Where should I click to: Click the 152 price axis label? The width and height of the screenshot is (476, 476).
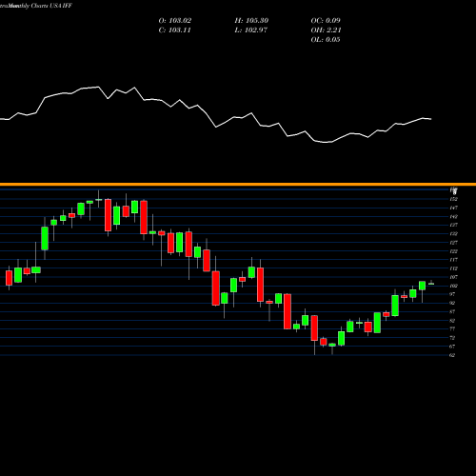[453, 199]
